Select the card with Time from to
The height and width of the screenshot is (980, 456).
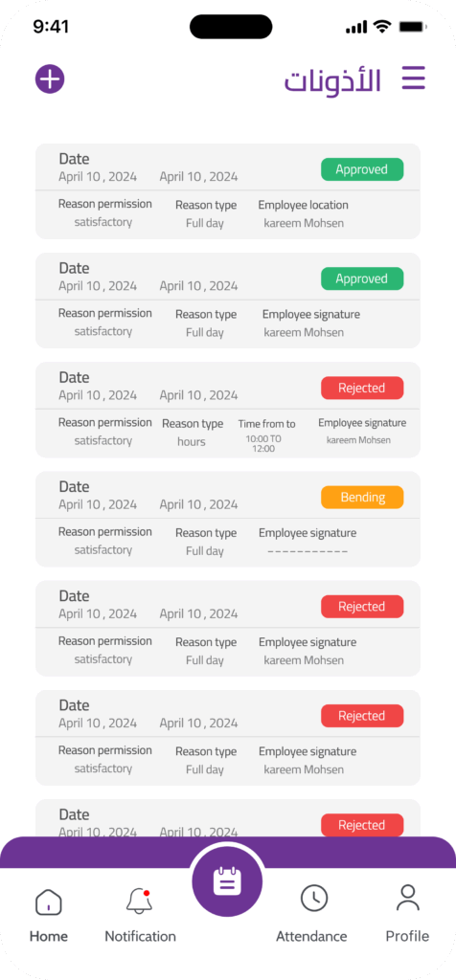pos(228,410)
